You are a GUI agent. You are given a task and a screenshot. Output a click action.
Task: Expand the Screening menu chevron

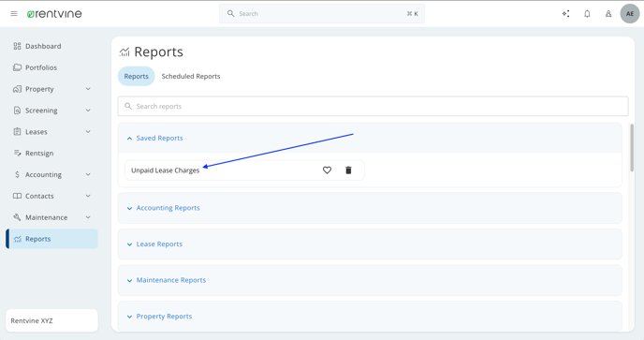point(88,111)
